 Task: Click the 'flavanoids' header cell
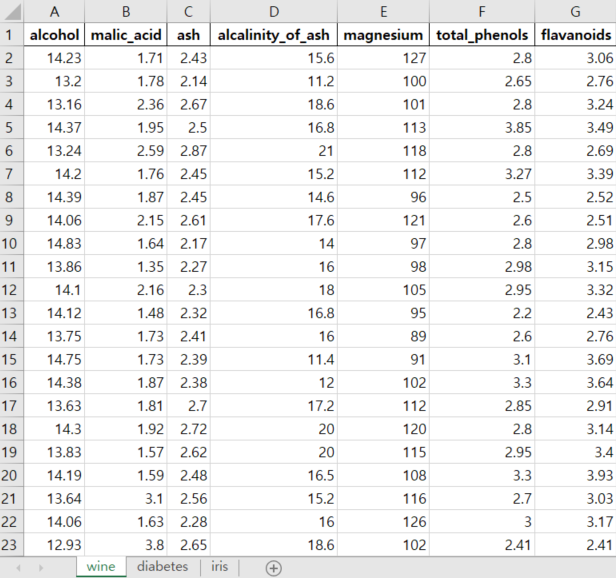tap(575, 35)
